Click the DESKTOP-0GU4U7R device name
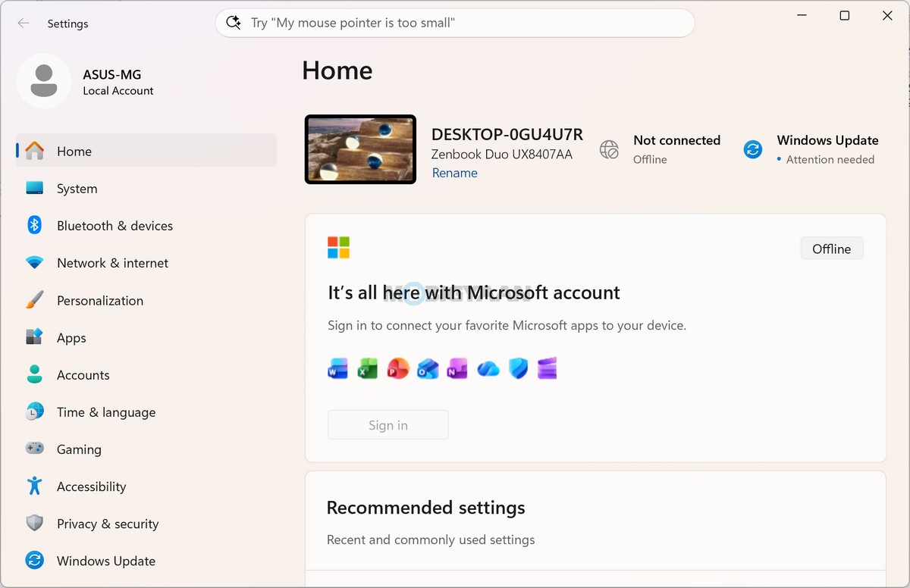 [x=507, y=134]
